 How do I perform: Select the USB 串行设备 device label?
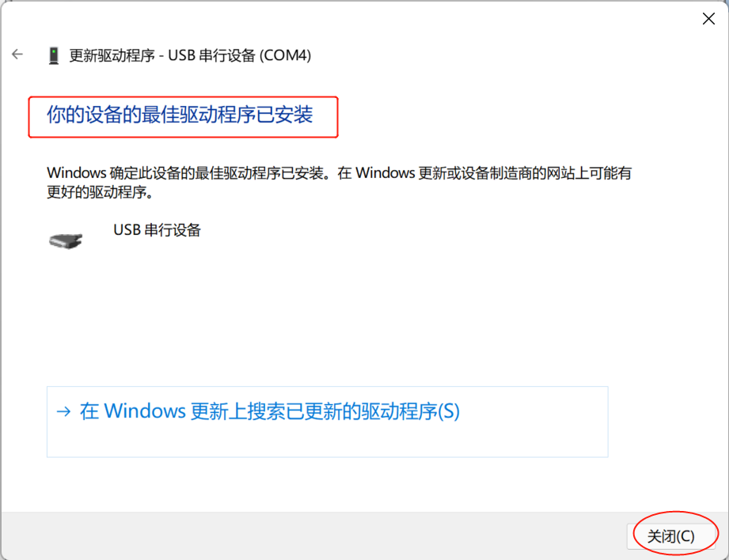click(158, 230)
